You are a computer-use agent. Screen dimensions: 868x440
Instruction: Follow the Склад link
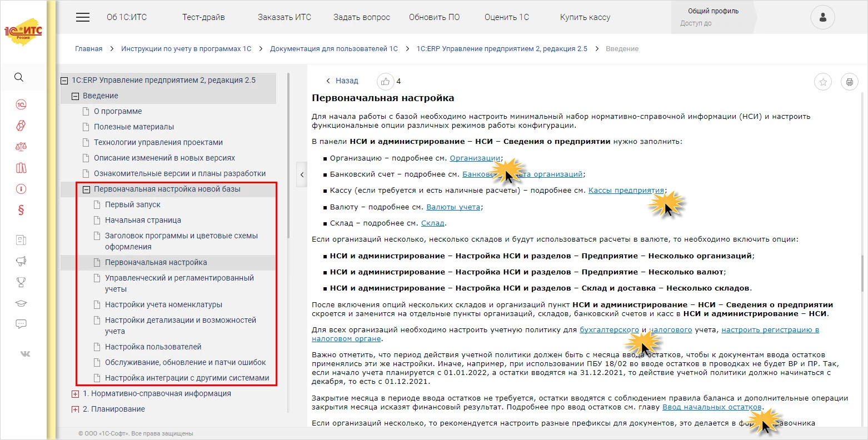click(433, 223)
